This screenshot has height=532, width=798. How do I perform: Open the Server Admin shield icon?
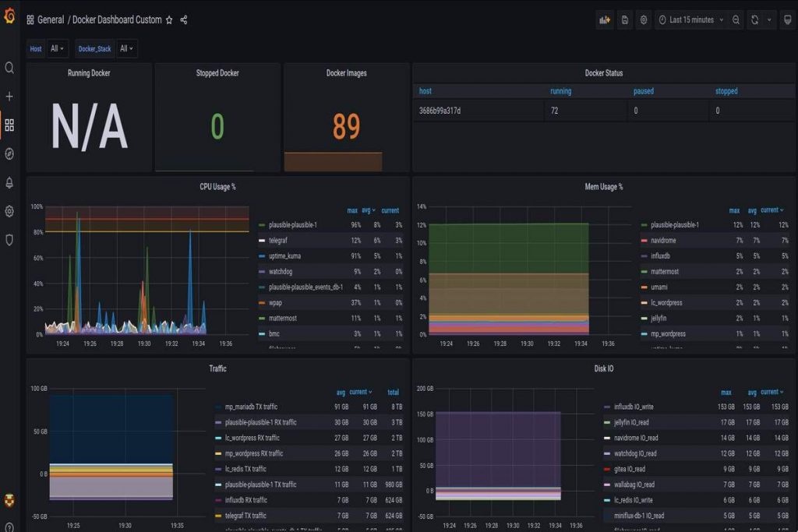tap(9, 240)
